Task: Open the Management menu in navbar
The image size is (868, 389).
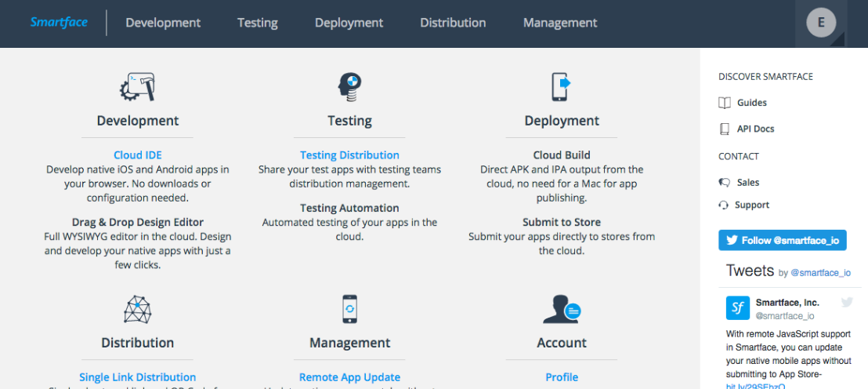Action: pos(560,23)
